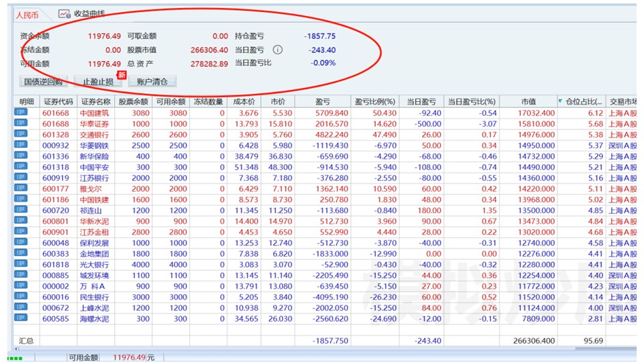Open detail icon for 600585 海螺水泥 row
Image resolution: width=644 pixels, height=362 pixels.
(x=21, y=318)
